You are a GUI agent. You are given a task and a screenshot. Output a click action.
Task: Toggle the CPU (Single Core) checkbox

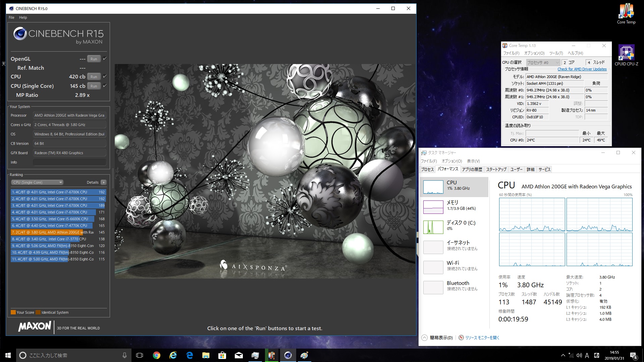point(105,85)
